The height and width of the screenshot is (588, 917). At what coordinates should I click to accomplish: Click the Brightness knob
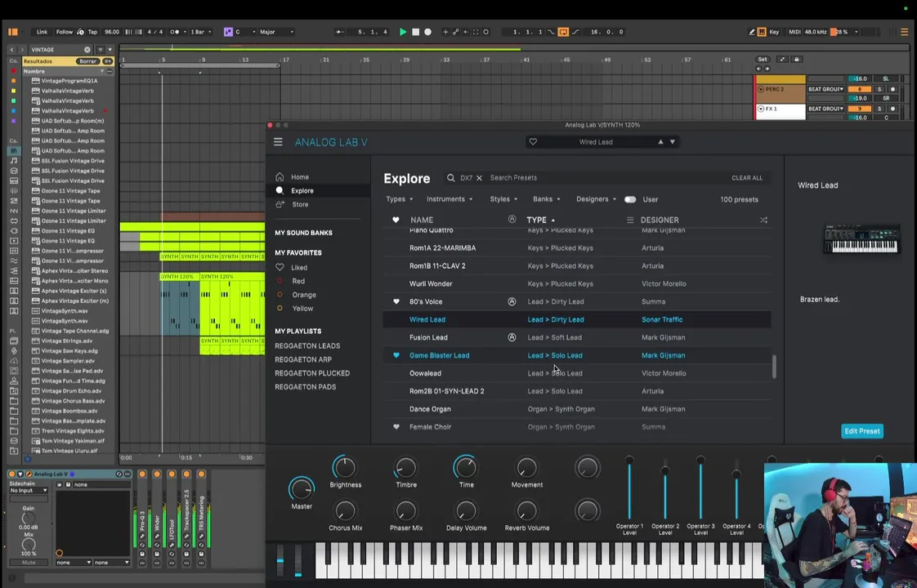[344, 467]
